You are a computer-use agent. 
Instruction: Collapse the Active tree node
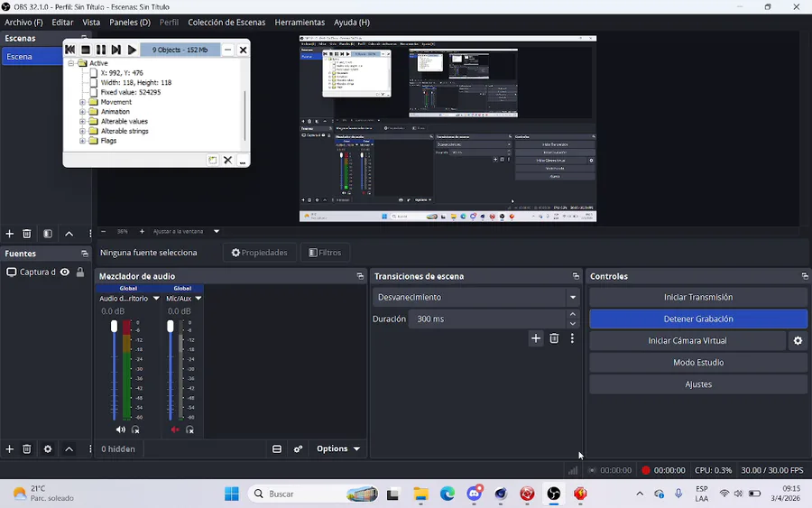point(71,63)
